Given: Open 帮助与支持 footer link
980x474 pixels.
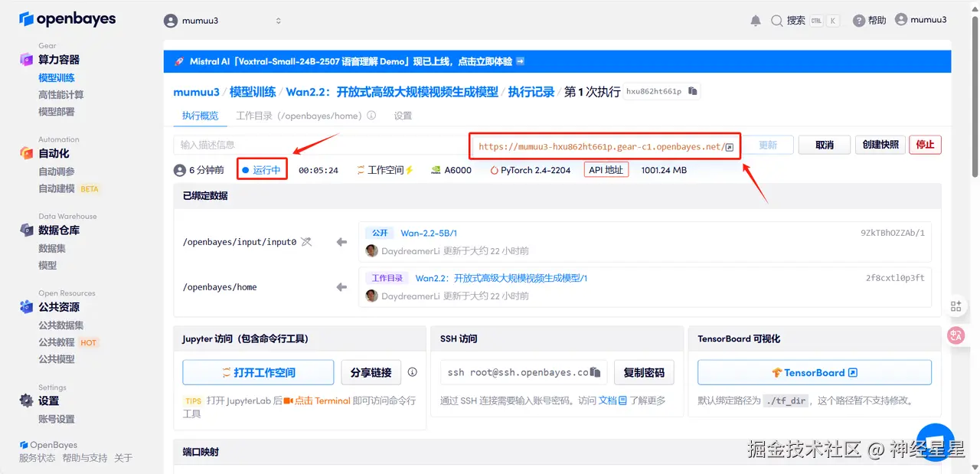Looking at the screenshot, I should click(85, 458).
